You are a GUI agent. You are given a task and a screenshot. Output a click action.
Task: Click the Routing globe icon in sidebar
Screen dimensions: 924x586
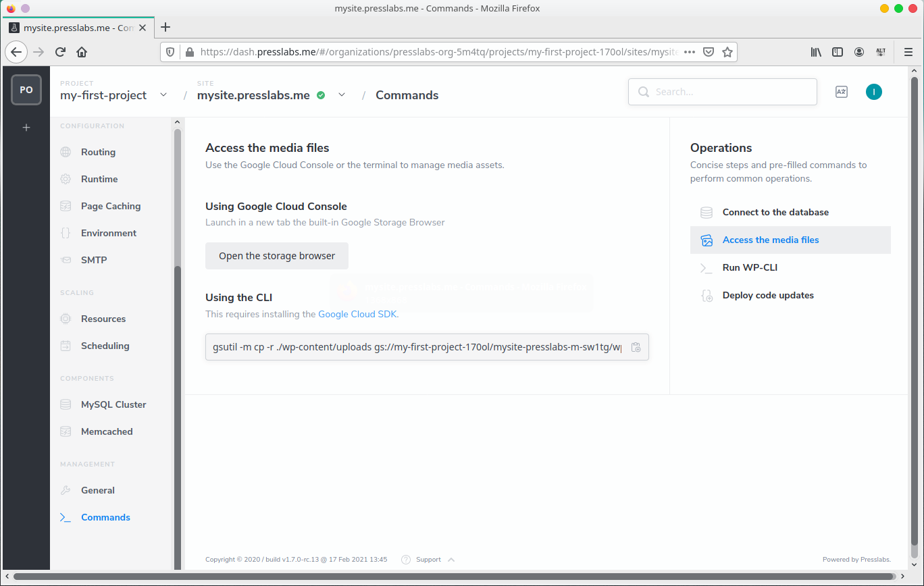click(66, 152)
